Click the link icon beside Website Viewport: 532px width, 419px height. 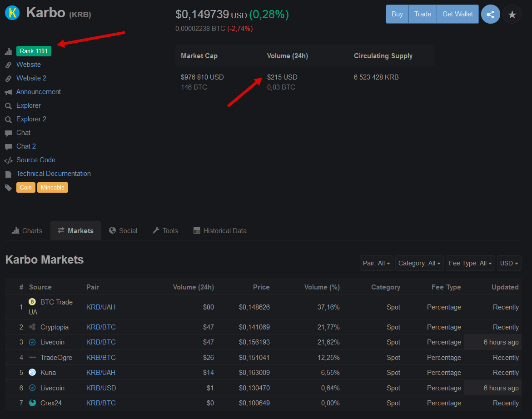pyautogui.click(x=9, y=65)
